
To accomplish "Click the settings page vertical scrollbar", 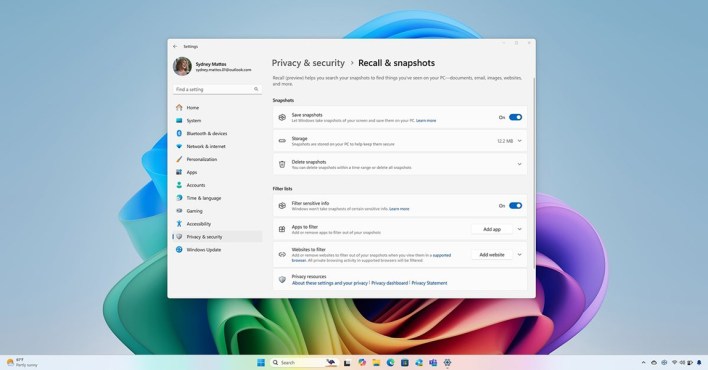I will 534,174.
